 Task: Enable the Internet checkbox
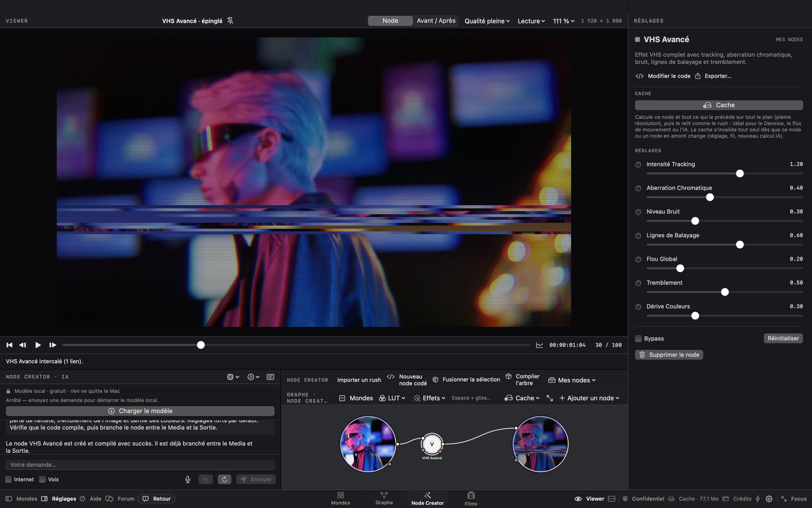click(8, 480)
